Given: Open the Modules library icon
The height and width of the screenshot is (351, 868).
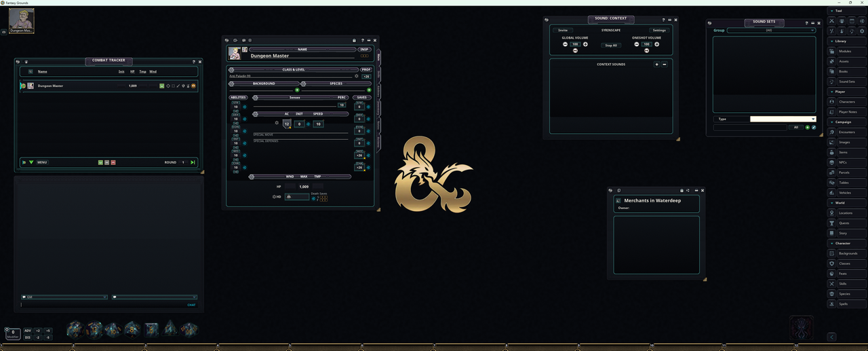Looking at the screenshot, I should [x=832, y=51].
